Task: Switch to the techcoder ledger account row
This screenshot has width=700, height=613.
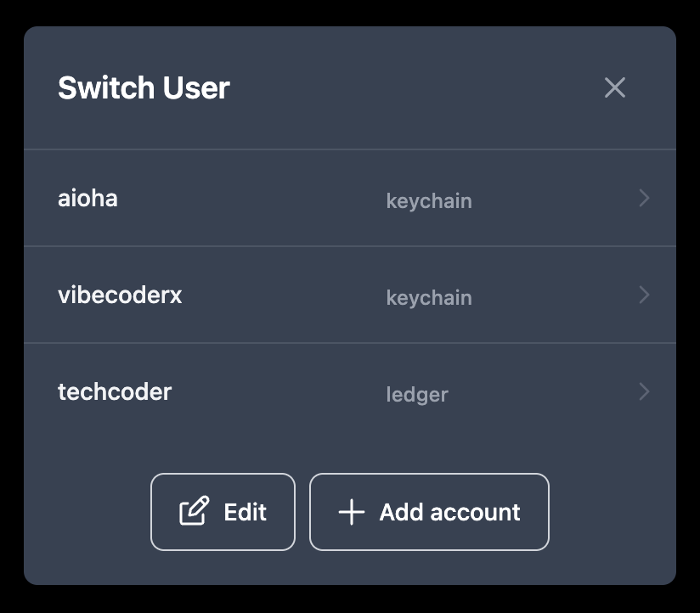Action: [x=350, y=391]
